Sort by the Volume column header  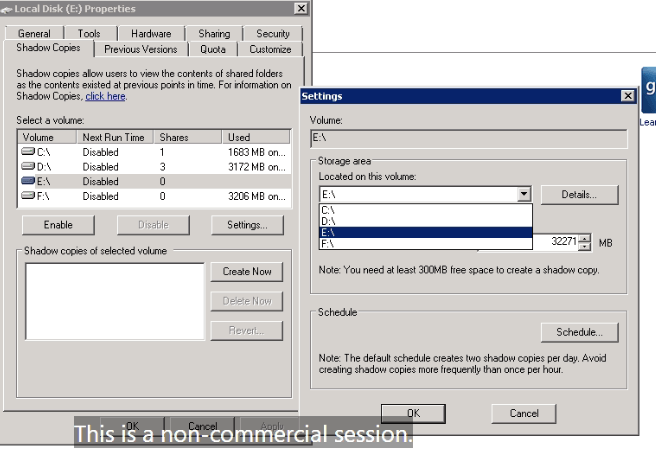coord(47,137)
